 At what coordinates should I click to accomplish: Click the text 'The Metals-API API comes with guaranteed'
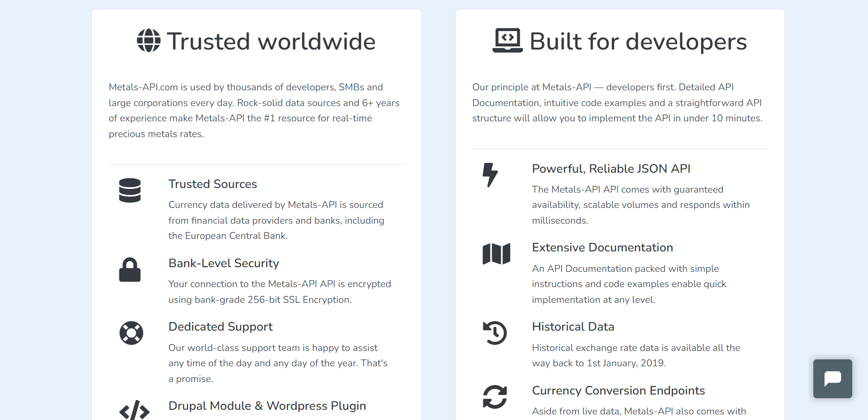coord(641,205)
